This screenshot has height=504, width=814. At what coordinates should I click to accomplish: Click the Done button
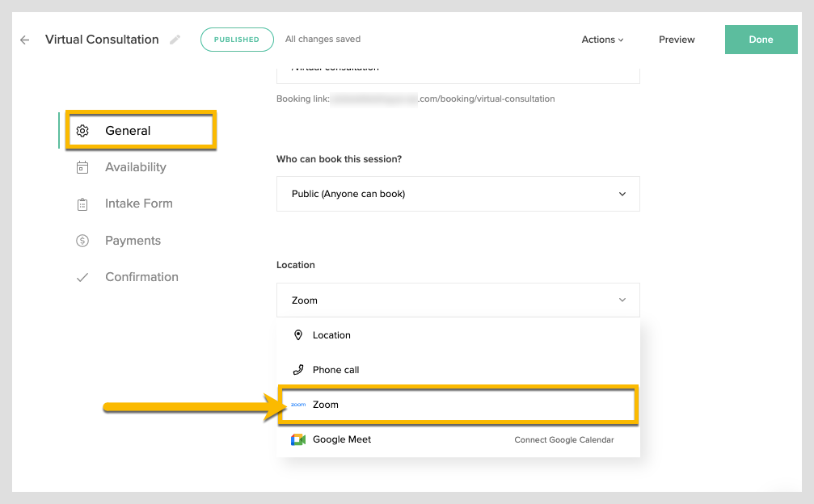point(761,39)
